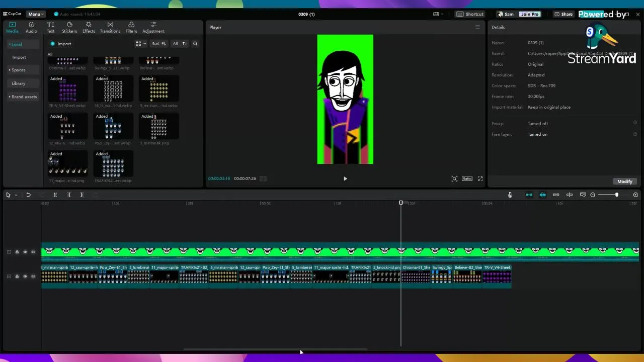
Task: Open the Filters tab
Action: [131, 27]
